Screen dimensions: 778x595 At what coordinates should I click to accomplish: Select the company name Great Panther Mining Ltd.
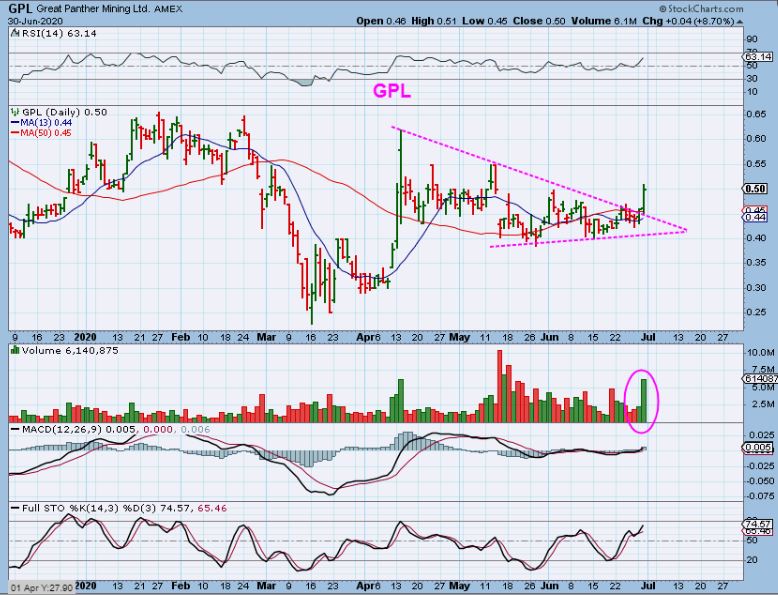click(93, 9)
